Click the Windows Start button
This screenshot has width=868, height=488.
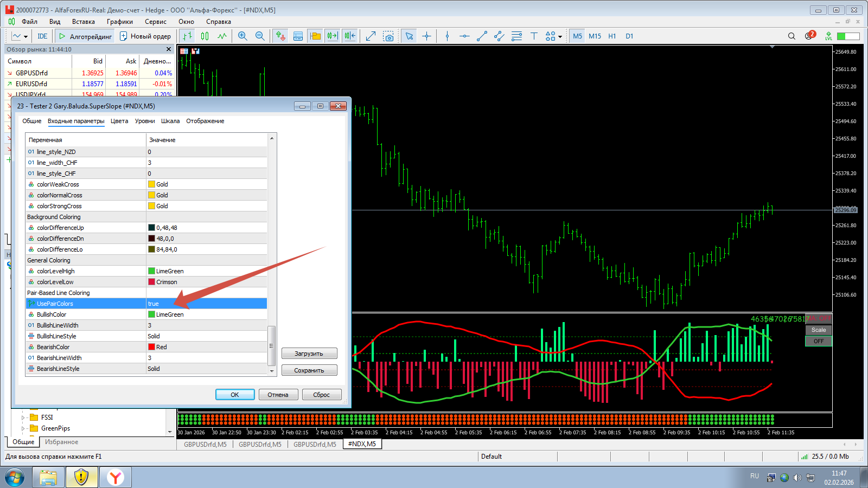tap(15, 478)
